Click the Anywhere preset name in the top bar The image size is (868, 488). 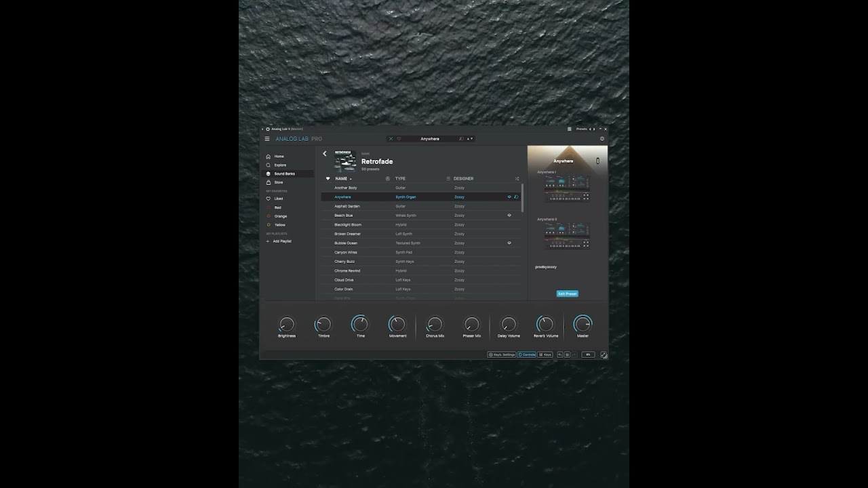(430, 139)
